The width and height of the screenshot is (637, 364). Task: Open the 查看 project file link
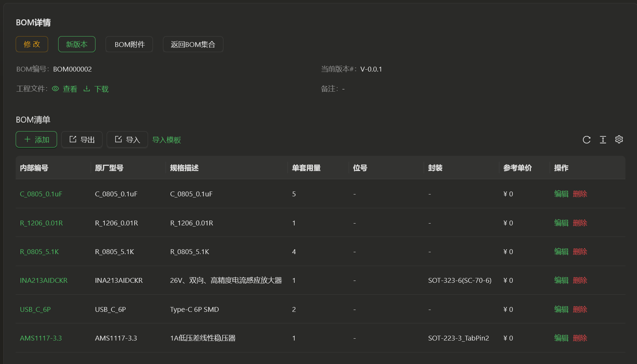point(70,89)
